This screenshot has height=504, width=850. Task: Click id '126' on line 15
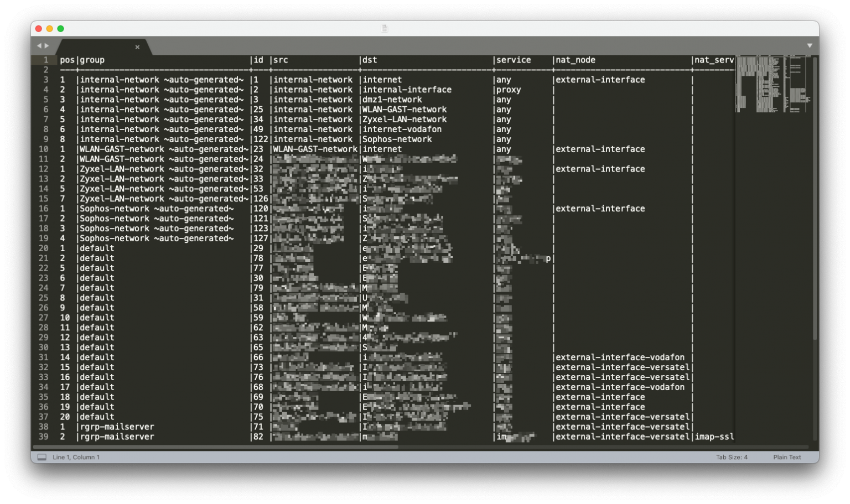[261, 199]
